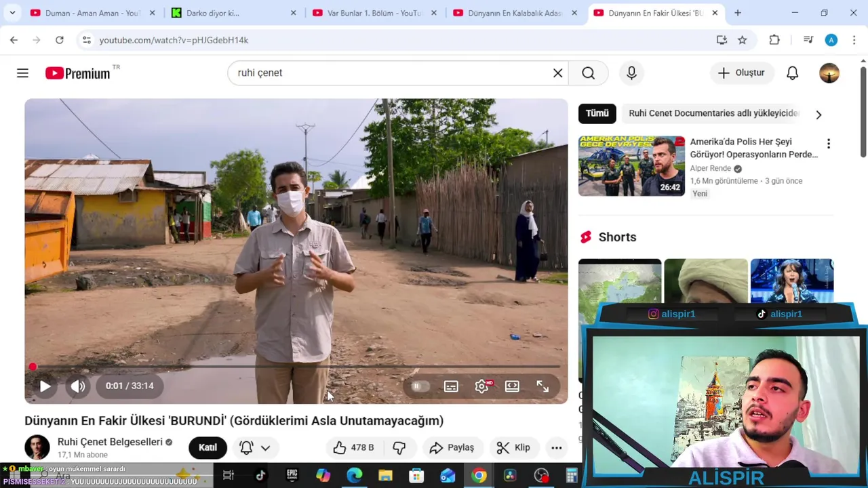Image resolution: width=868 pixels, height=488 pixels.
Task: Switch to Dünyanın En Kalabalık Adası tab
Action: (515, 13)
